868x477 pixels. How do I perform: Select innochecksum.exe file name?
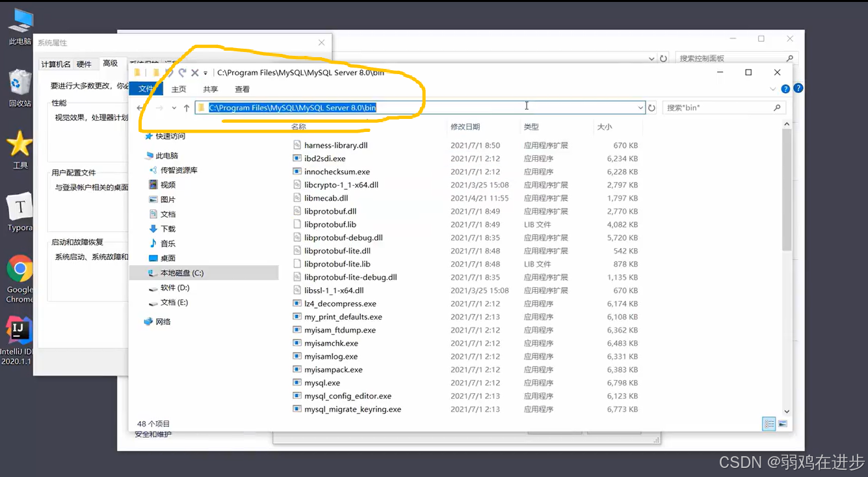click(x=337, y=172)
